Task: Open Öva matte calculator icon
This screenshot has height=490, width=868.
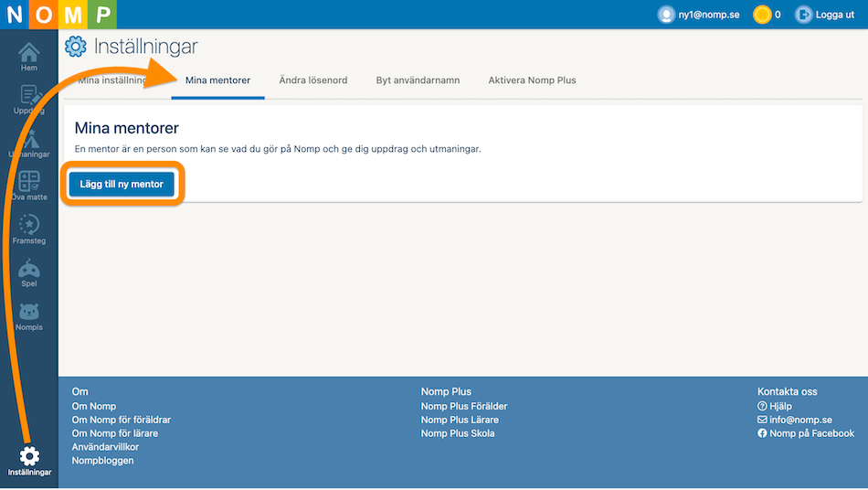Action: click(x=29, y=181)
